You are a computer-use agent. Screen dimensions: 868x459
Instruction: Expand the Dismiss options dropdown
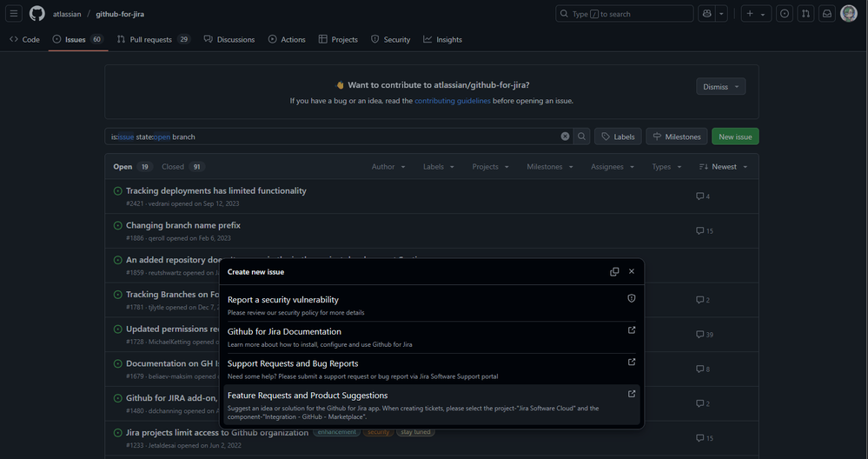point(721,86)
